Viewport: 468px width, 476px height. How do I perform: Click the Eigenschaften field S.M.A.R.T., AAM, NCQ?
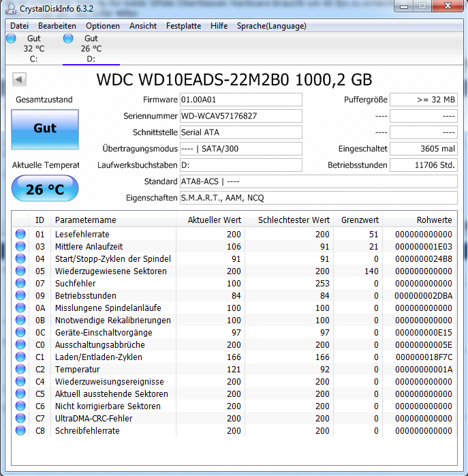[x=318, y=198]
